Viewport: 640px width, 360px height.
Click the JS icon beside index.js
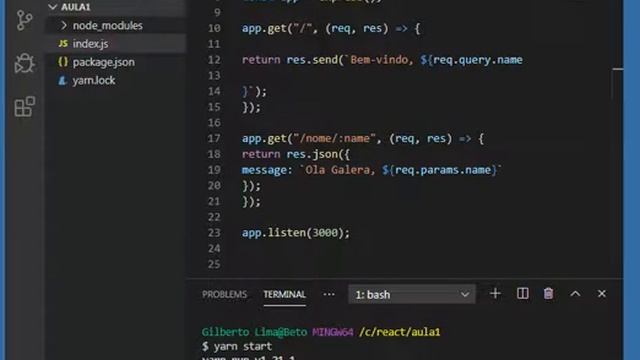coord(63,43)
